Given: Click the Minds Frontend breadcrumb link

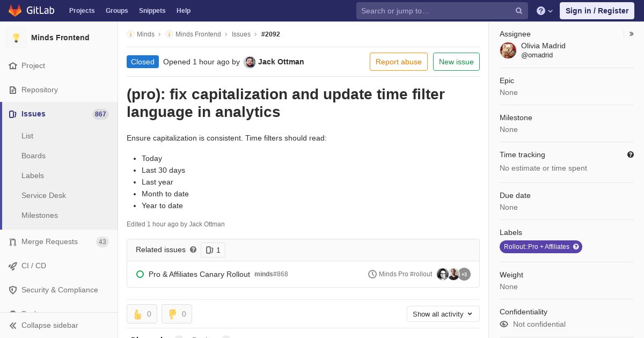Looking at the screenshot, I should [x=198, y=34].
